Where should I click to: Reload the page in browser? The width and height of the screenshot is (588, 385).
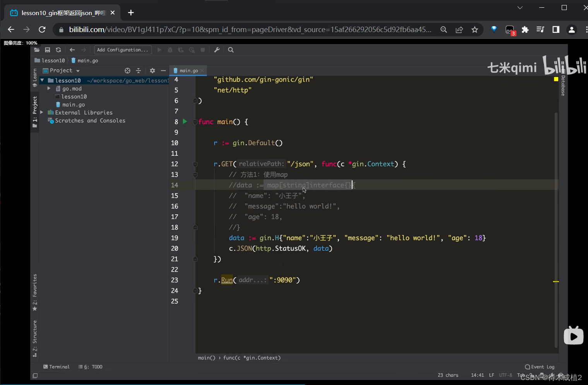[42, 29]
